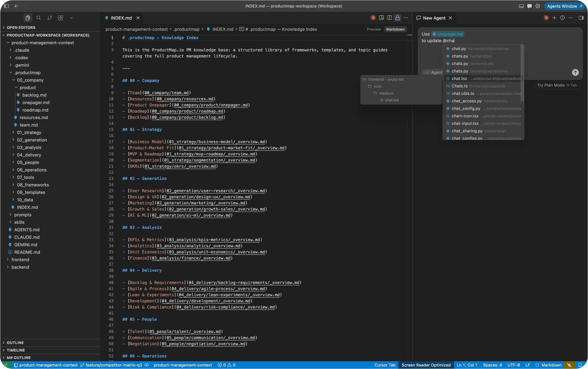The image size is (588, 369).
Task: Send the prompt with the up-arrow button
Action: click(575, 72)
